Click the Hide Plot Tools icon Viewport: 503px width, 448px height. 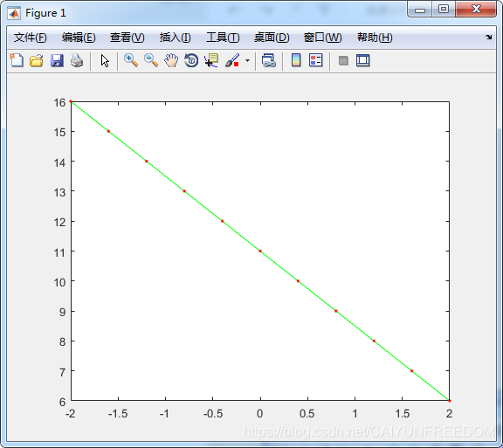[x=343, y=60]
